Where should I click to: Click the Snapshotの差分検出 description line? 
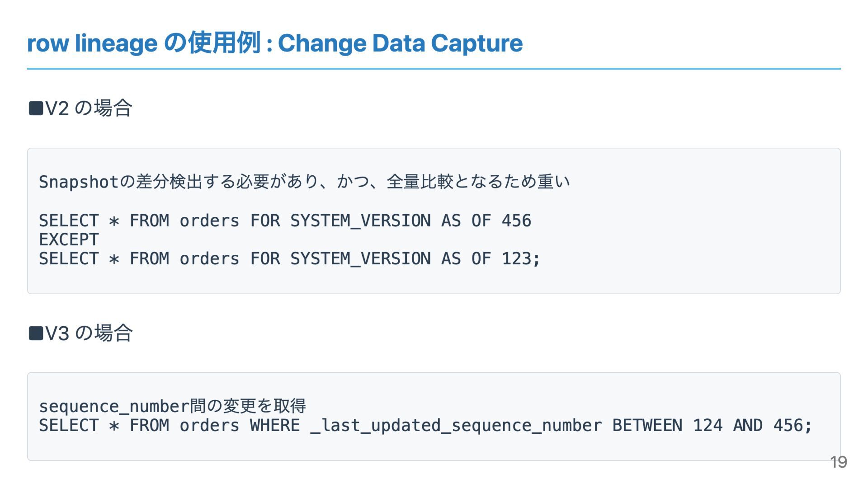coord(304,182)
